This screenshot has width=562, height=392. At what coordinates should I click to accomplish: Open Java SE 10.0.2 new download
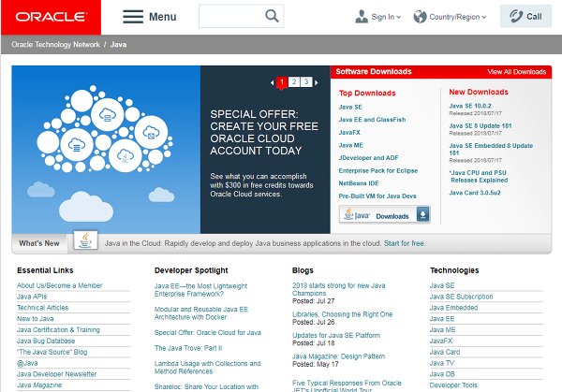coord(470,106)
